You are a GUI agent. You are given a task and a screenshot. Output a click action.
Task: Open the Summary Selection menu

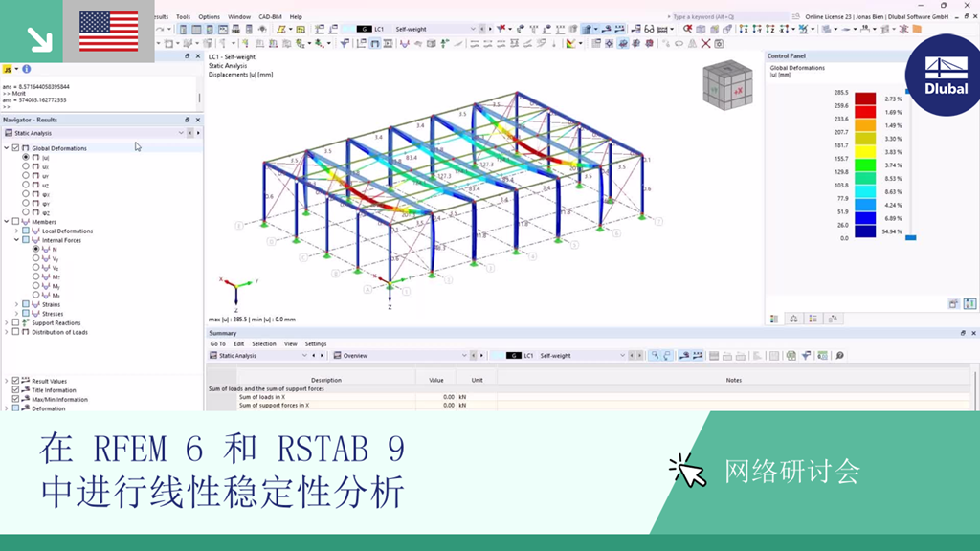point(264,343)
